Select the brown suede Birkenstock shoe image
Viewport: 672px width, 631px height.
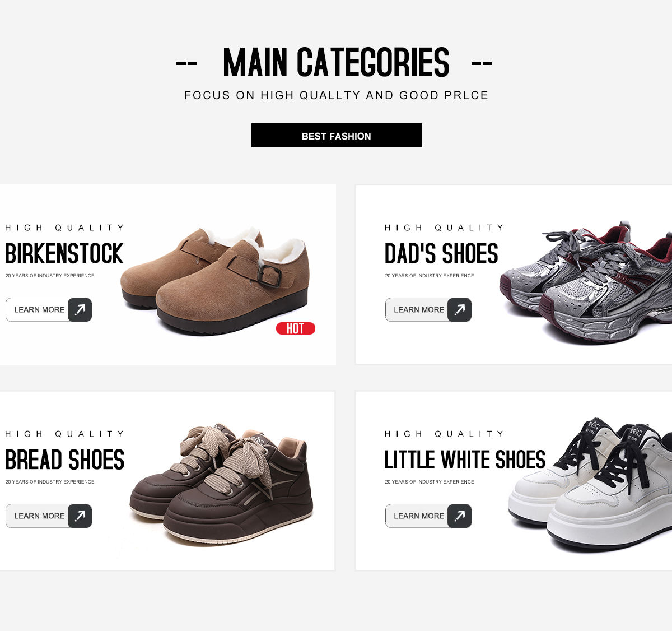[x=215, y=280]
